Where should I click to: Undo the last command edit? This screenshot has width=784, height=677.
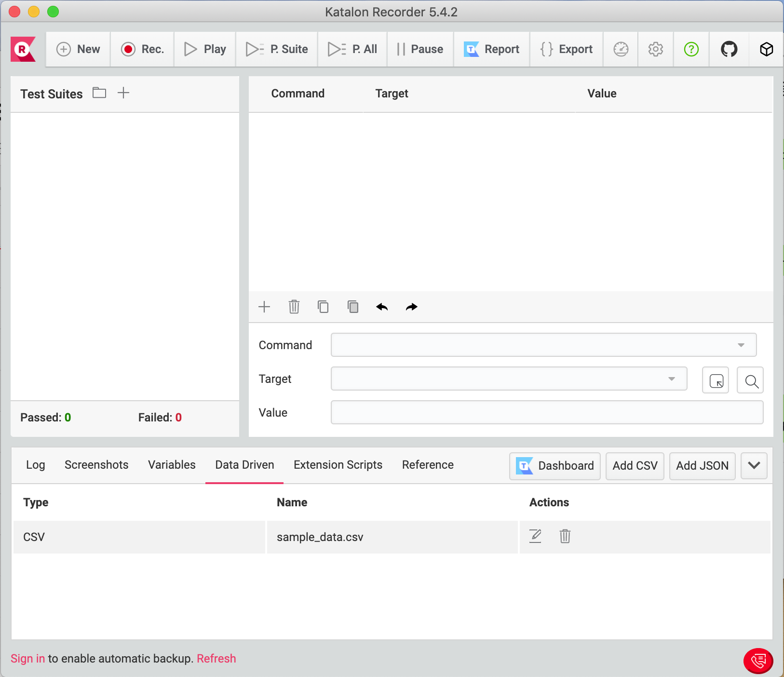[x=382, y=307]
